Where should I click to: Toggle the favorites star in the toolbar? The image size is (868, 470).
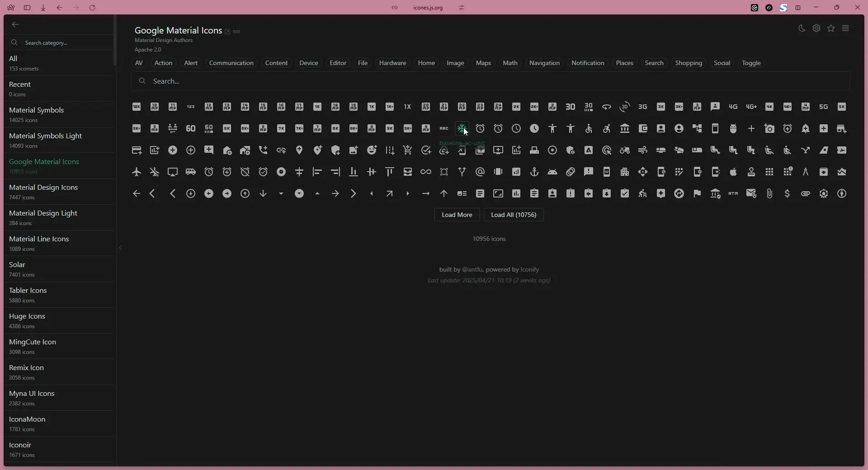point(831,28)
